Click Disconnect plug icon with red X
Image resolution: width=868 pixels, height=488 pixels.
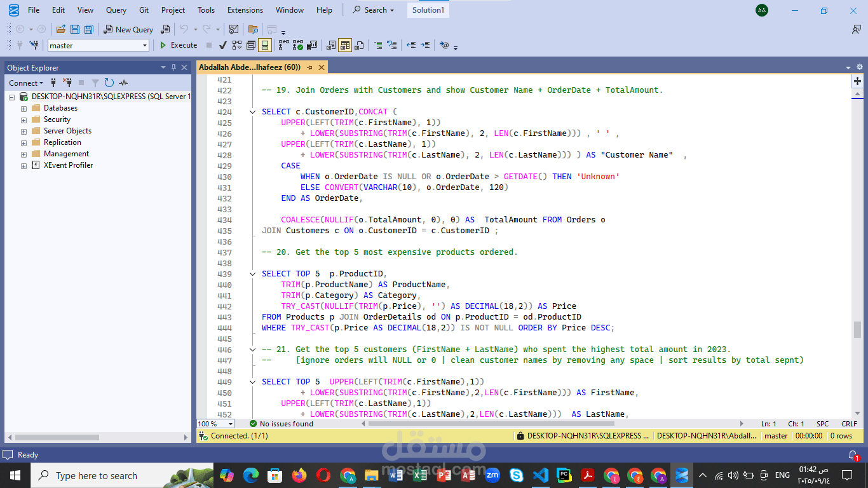tap(67, 83)
